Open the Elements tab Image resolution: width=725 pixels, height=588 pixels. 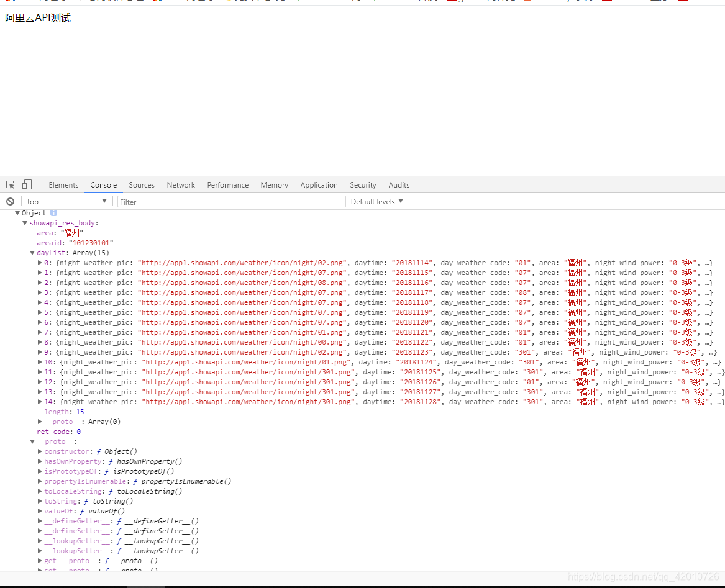pos(63,185)
